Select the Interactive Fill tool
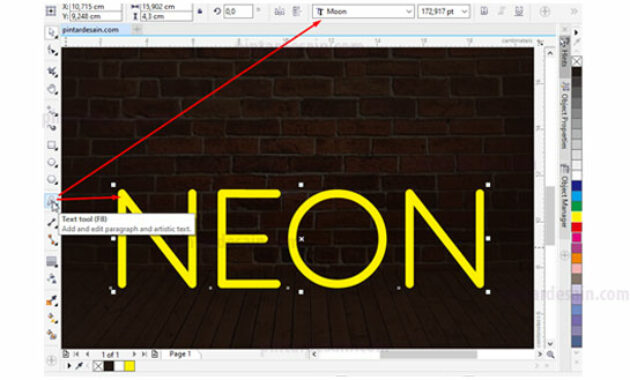Image resolution: width=630 pixels, height=380 pixels. [52, 318]
